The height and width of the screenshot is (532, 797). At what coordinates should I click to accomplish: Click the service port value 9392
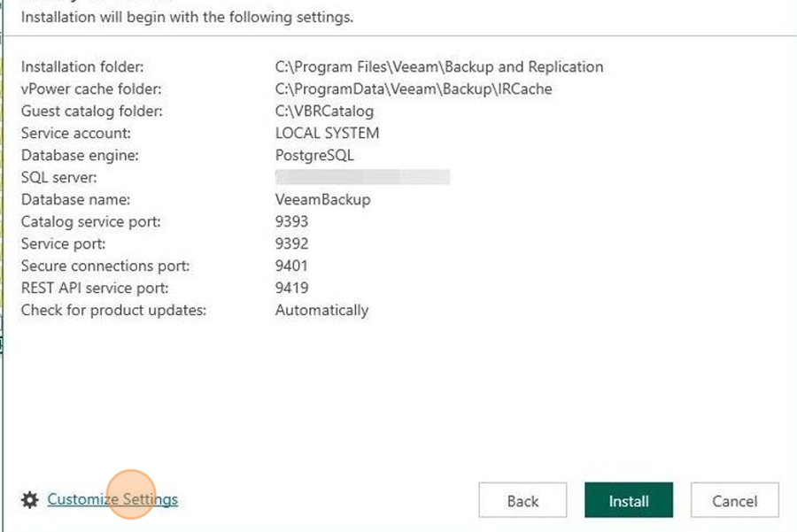click(291, 244)
